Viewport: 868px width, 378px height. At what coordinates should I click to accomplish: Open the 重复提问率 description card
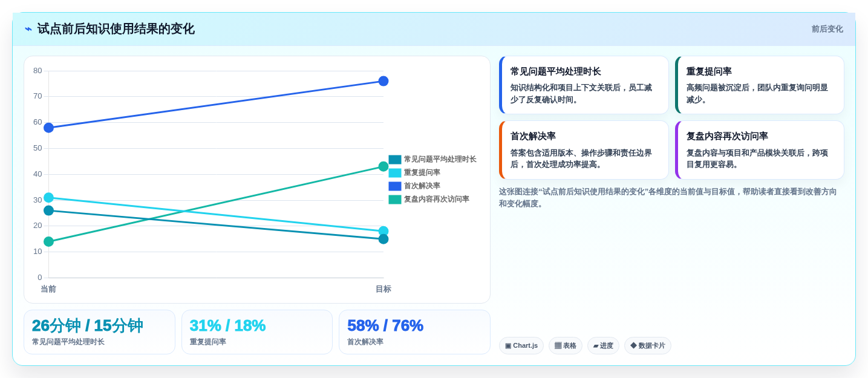[x=760, y=85]
